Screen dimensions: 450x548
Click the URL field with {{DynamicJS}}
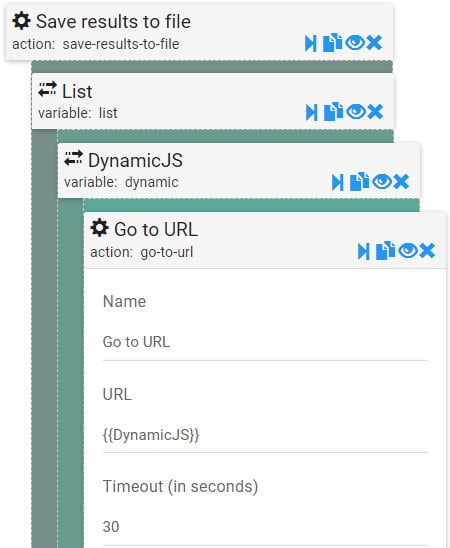(265, 435)
